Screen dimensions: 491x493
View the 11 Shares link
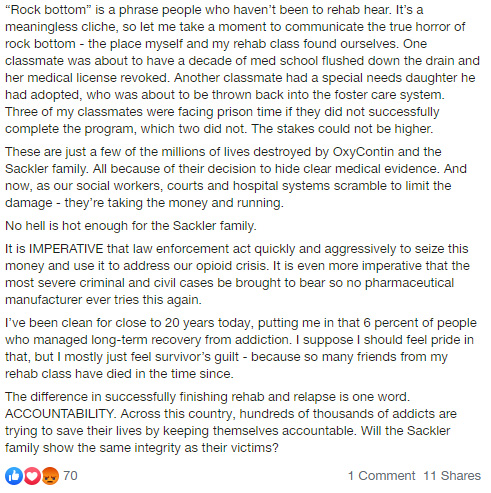coord(452,476)
